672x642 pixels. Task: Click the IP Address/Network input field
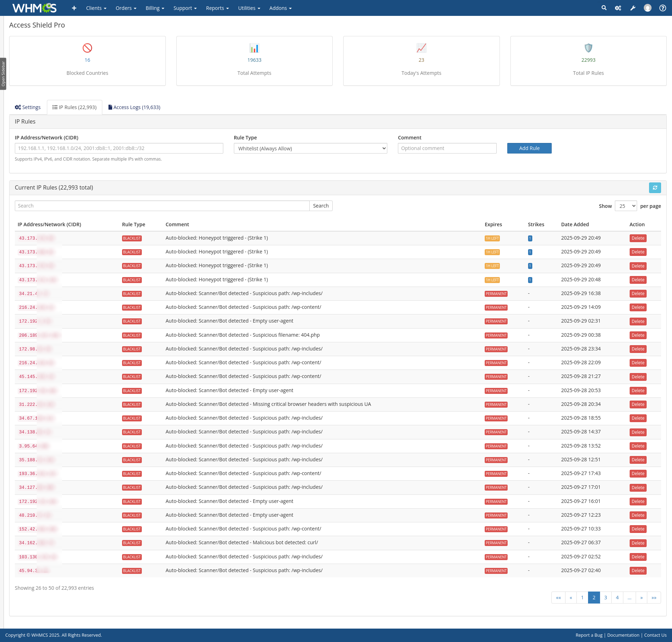119,148
